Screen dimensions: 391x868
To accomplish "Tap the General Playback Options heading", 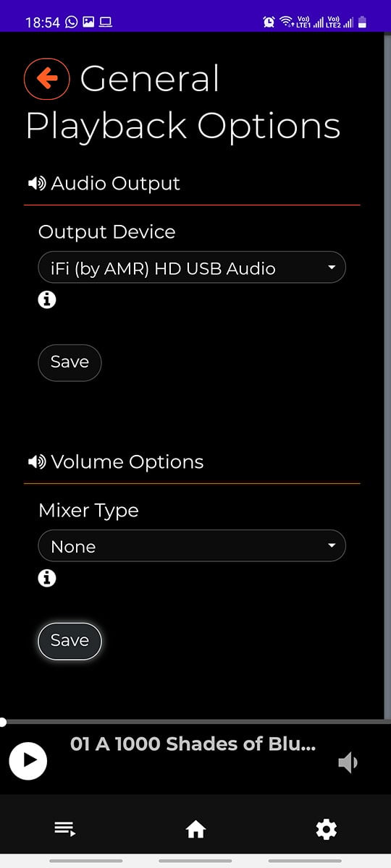I will [182, 102].
